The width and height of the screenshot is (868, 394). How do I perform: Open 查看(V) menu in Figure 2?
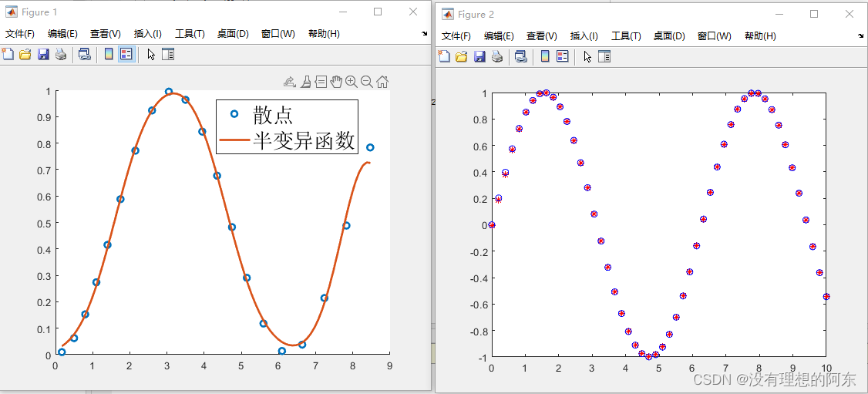coord(541,36)
